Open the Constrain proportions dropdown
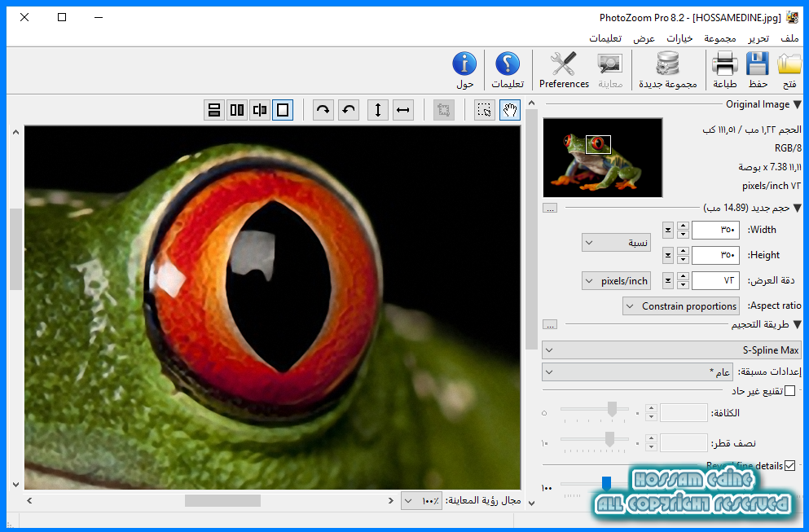Image resolution: width=809 pixels, height=532 pixels. pos(680,306)
